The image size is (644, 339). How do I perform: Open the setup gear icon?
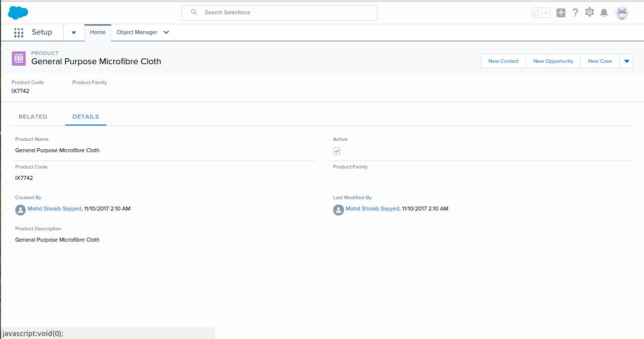(590, 12)
